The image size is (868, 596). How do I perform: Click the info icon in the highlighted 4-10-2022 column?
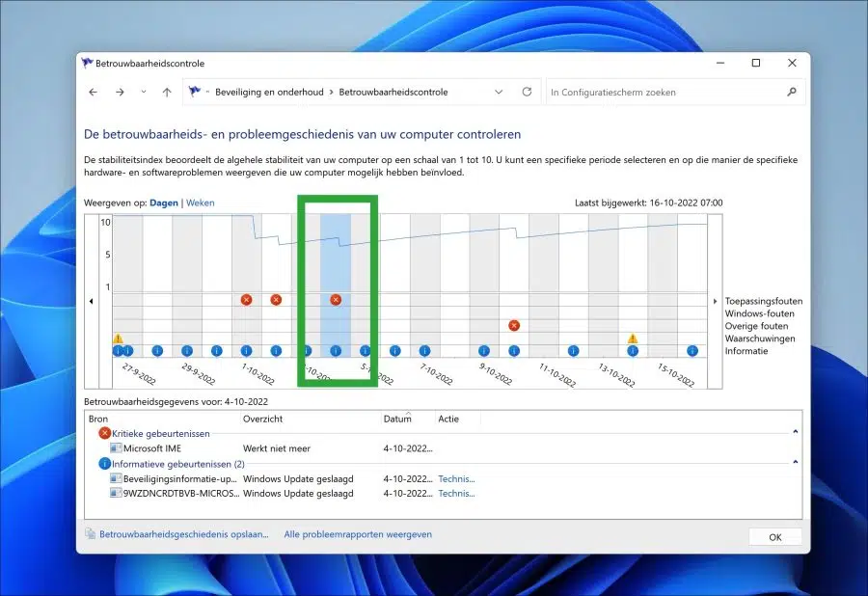(x=336, y=351)
